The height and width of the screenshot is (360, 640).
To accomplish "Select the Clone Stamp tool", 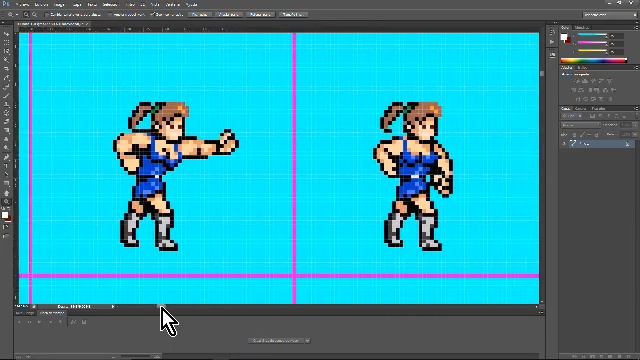I will [6, 104].
